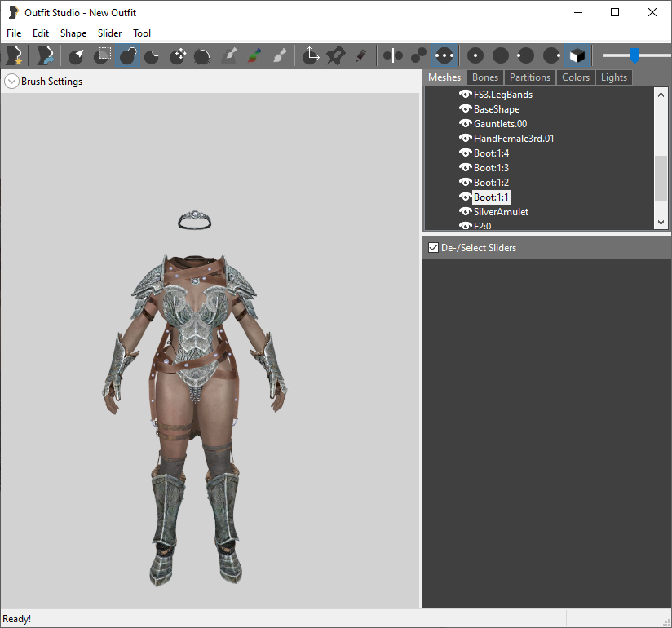Select the Deflate brush icon

click(153, 55)
